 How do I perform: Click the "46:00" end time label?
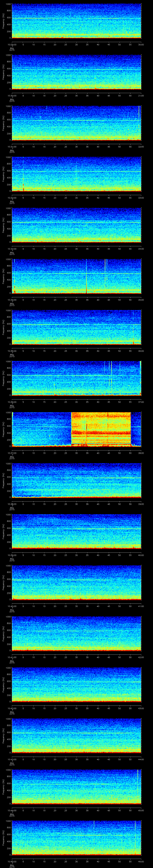[x=141, y=861]
